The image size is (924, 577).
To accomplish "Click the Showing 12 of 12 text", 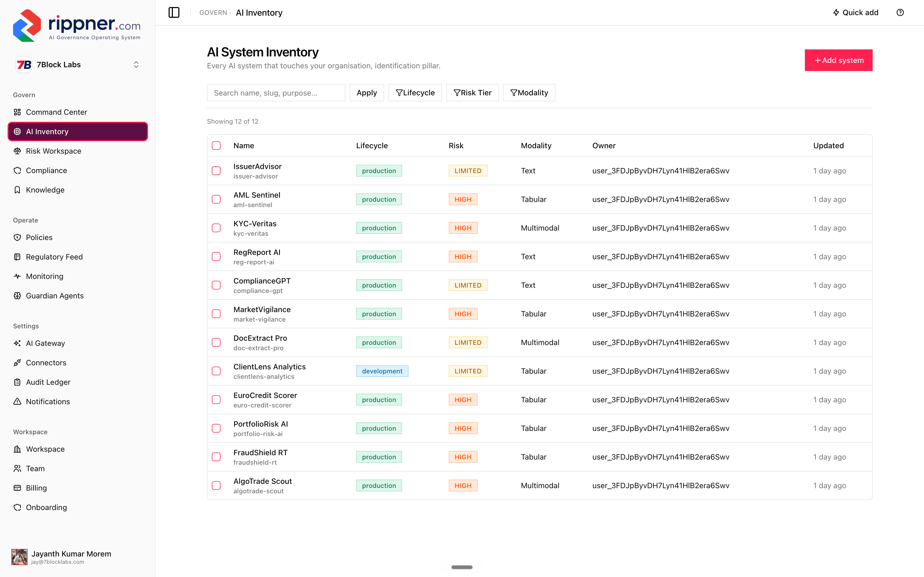I will point(233,121).
